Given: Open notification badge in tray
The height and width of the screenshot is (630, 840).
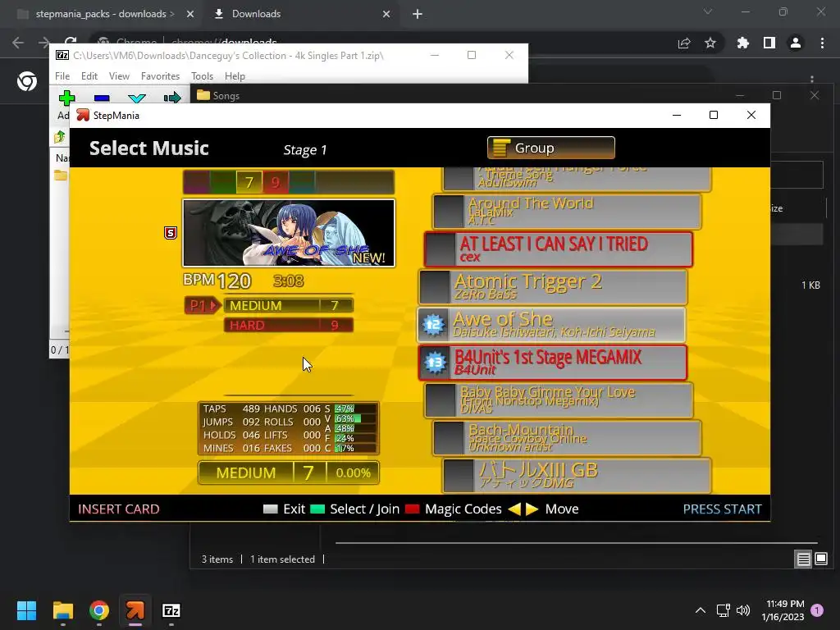Looking at the screenshot, I should coord(817,610).
